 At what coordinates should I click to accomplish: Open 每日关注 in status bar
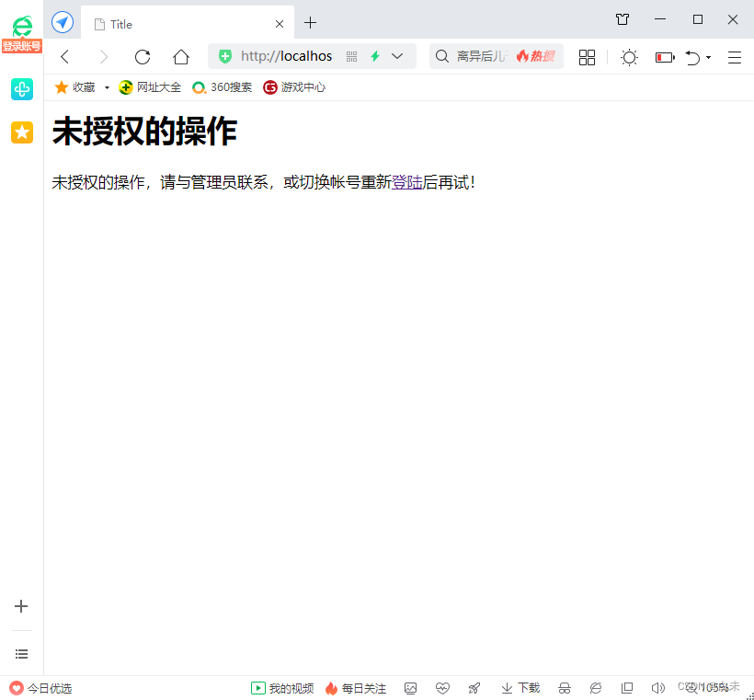point(355,688)
